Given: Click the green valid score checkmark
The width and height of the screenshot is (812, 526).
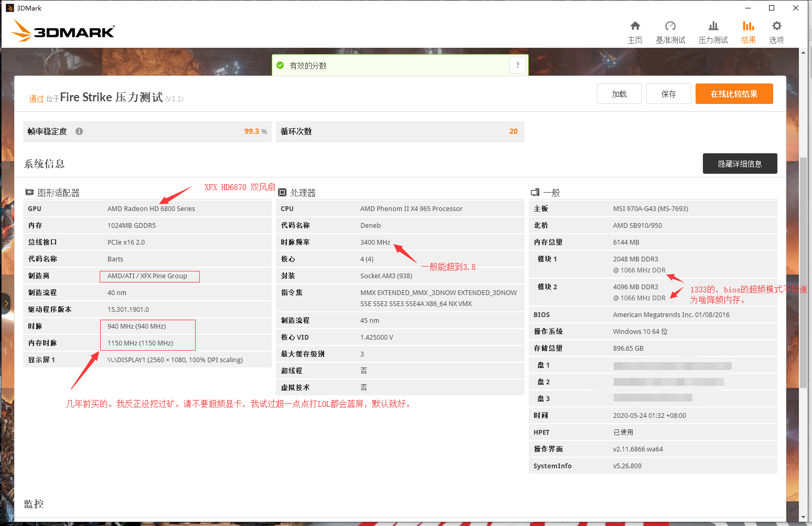Looking at the screenshot, I should point(280,66).
